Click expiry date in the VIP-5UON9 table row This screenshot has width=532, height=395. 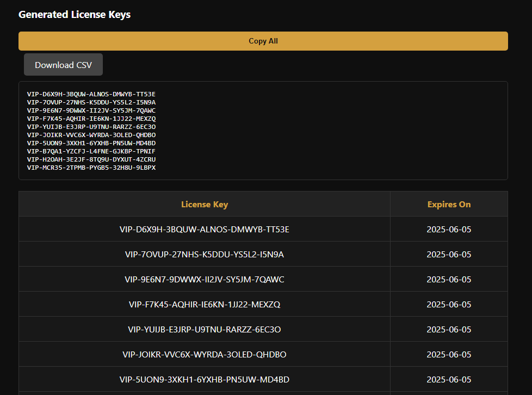point(449,379)
